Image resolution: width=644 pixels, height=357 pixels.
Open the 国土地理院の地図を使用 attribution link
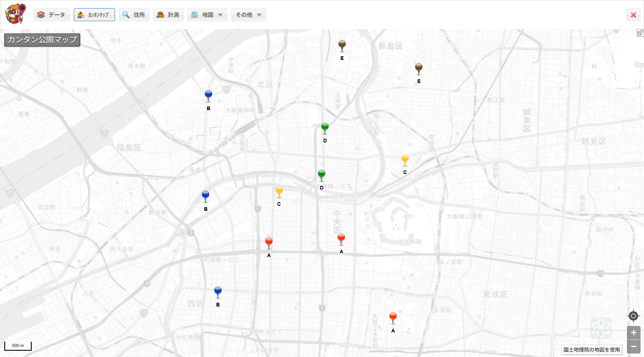click(x=591, y=350)
